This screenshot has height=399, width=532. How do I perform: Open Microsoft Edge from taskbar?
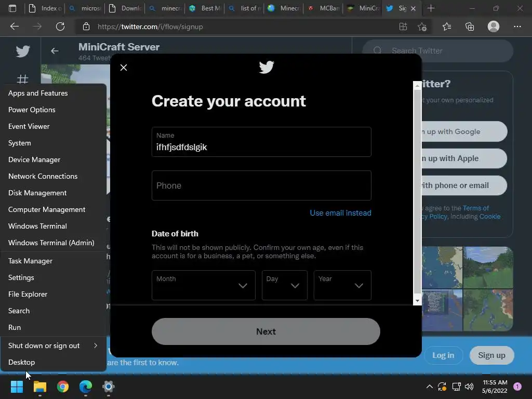tap(86, 387)
